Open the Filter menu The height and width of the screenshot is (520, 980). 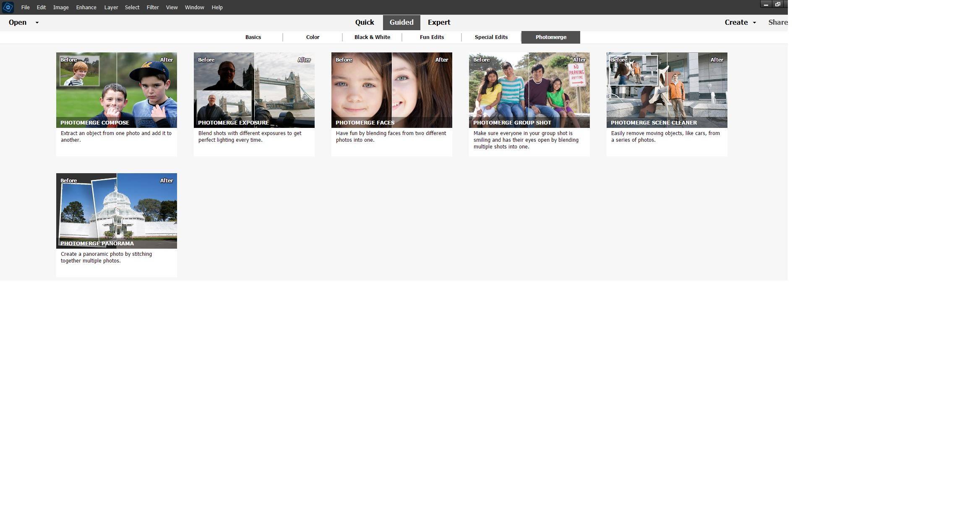pyautogui.click(x=152, y=8)
